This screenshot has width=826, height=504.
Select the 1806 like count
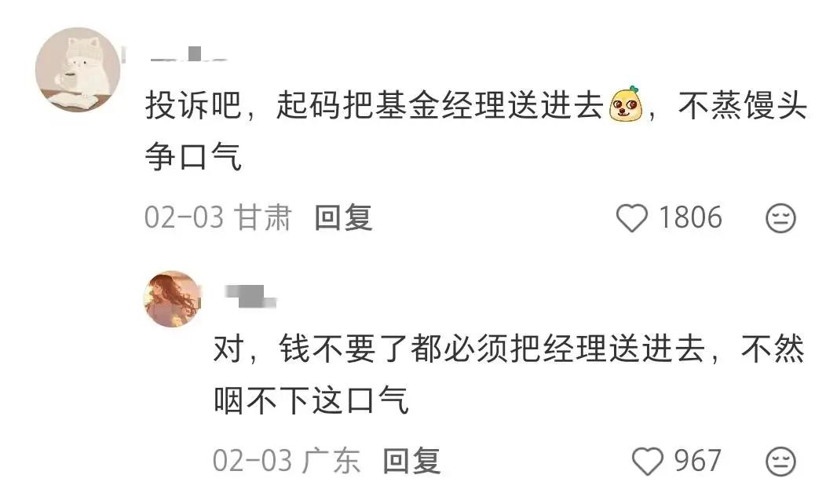[690, 217]
